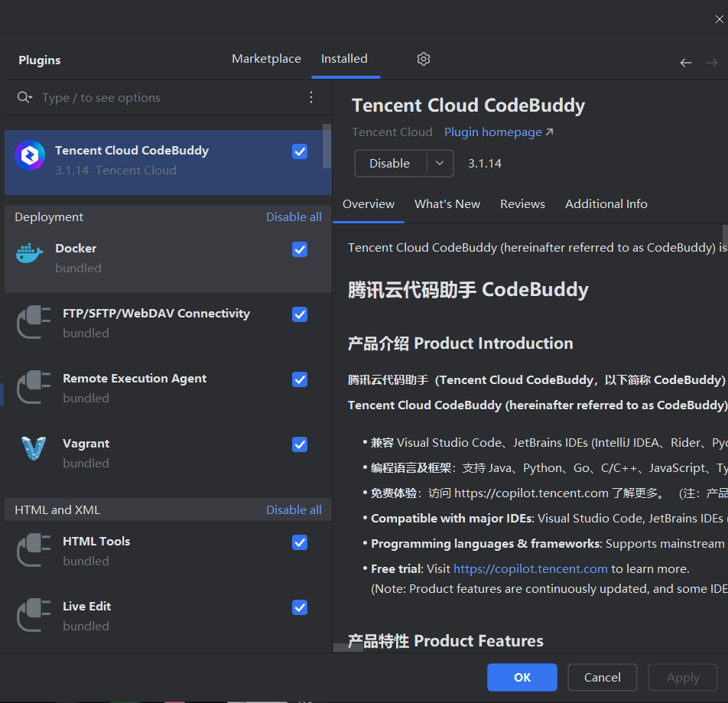Click the search magnifier icon

[24, 97]
